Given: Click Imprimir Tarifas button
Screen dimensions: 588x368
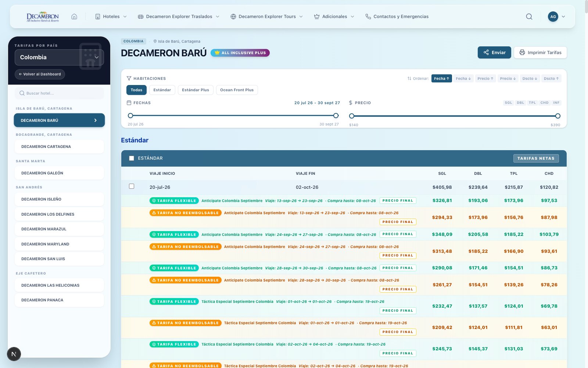Looking at the screenshot, I should [x=540, y=52].
